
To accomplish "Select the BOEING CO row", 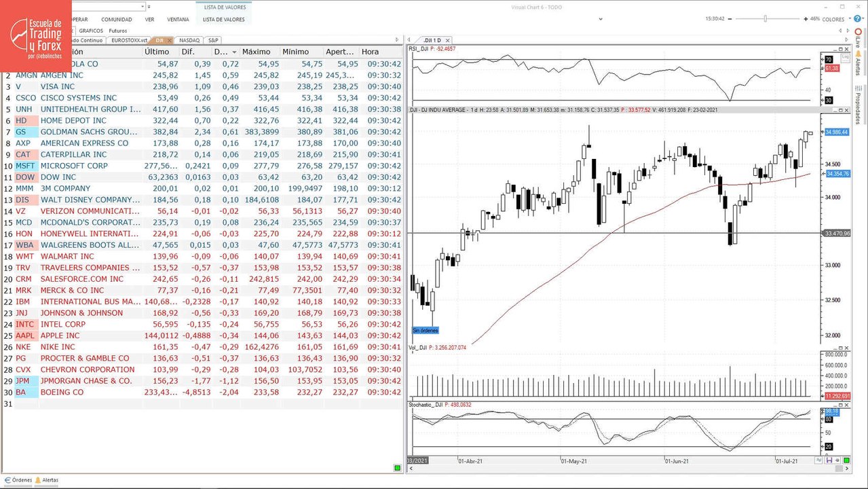I will pos(202,392).
